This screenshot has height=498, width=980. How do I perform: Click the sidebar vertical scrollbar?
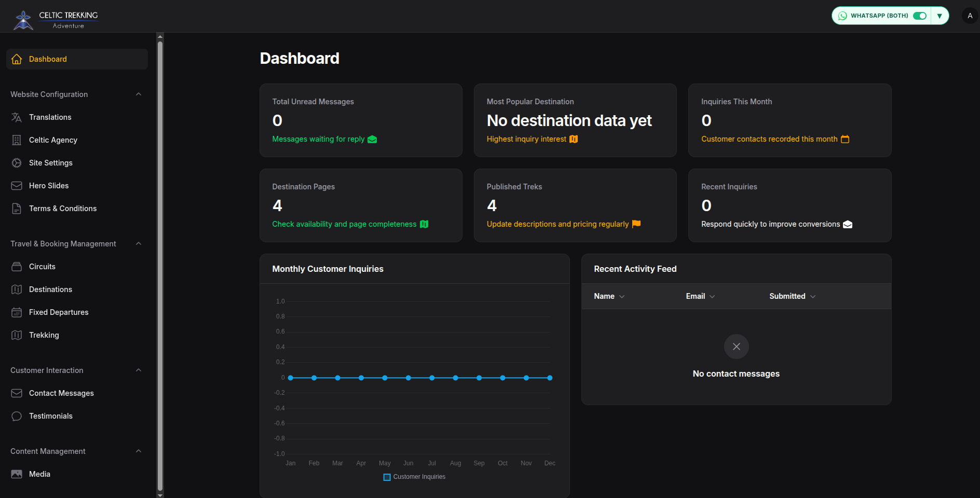tap(160, 266)
